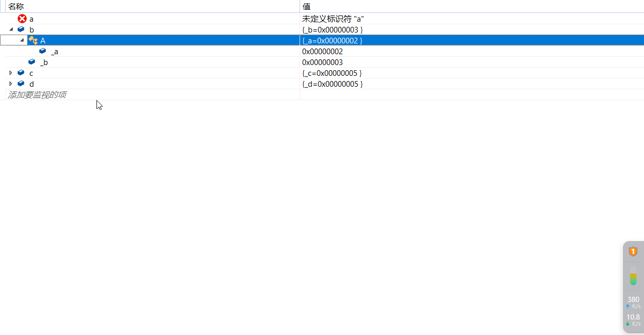644x335 pixels.
Task: Expand the c watch entry
Action: click(x=11, y=73)
